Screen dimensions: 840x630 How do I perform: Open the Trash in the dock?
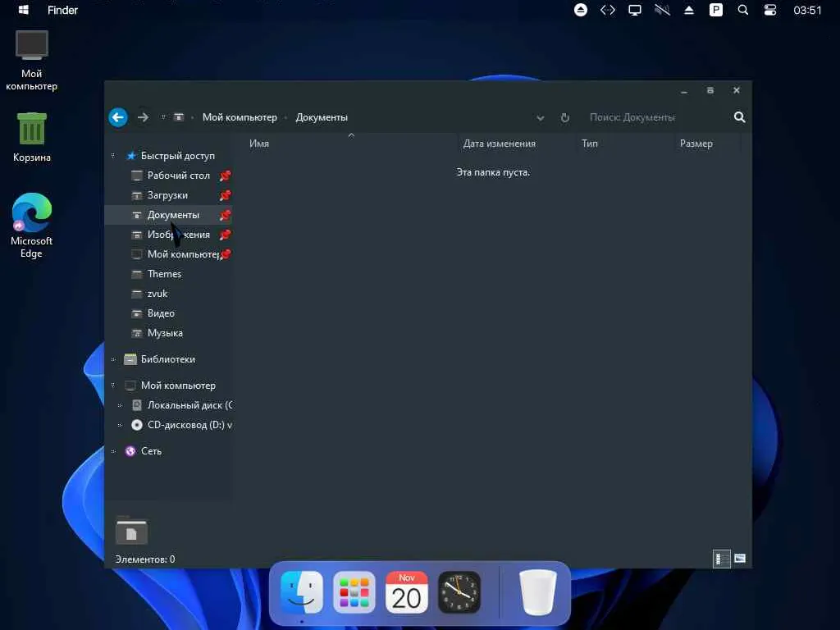(538, 592)
